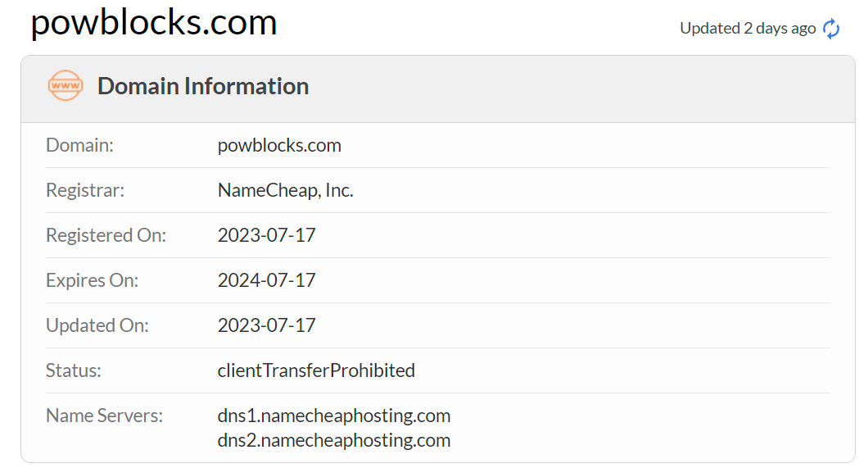
Task: Click the 'Registrar:' field label
Action: tap(85, 190)
